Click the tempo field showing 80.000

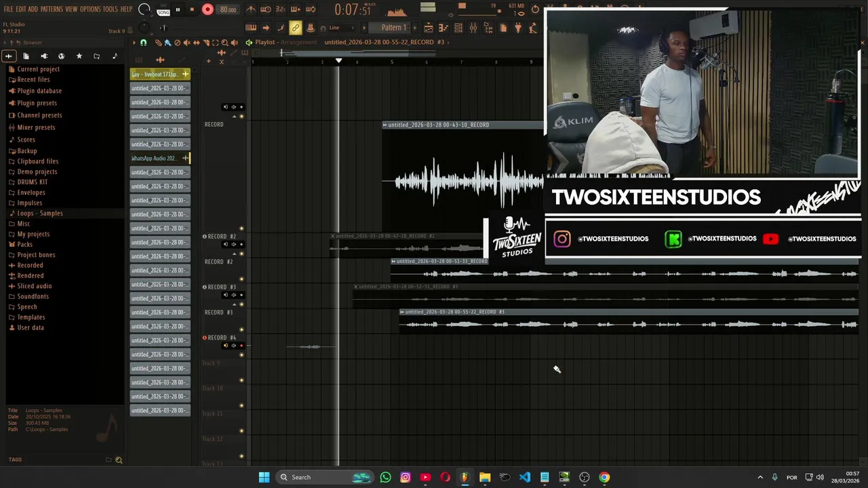coord(228,9)
